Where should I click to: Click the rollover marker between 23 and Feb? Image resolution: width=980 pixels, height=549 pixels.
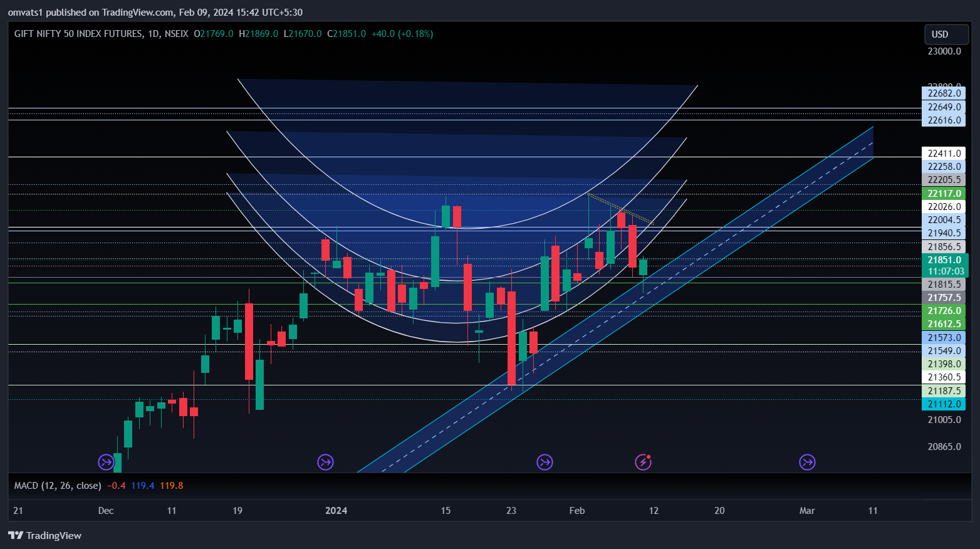[x=545, y=463]
